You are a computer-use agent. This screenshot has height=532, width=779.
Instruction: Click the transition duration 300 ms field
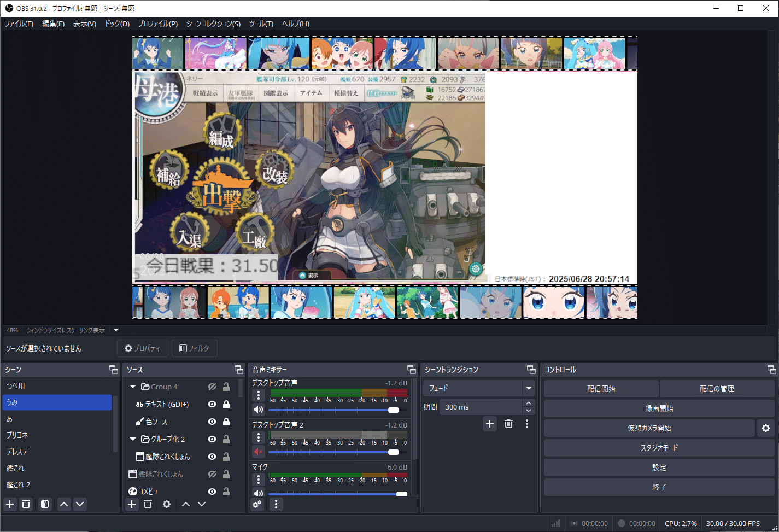click(481, 407)
